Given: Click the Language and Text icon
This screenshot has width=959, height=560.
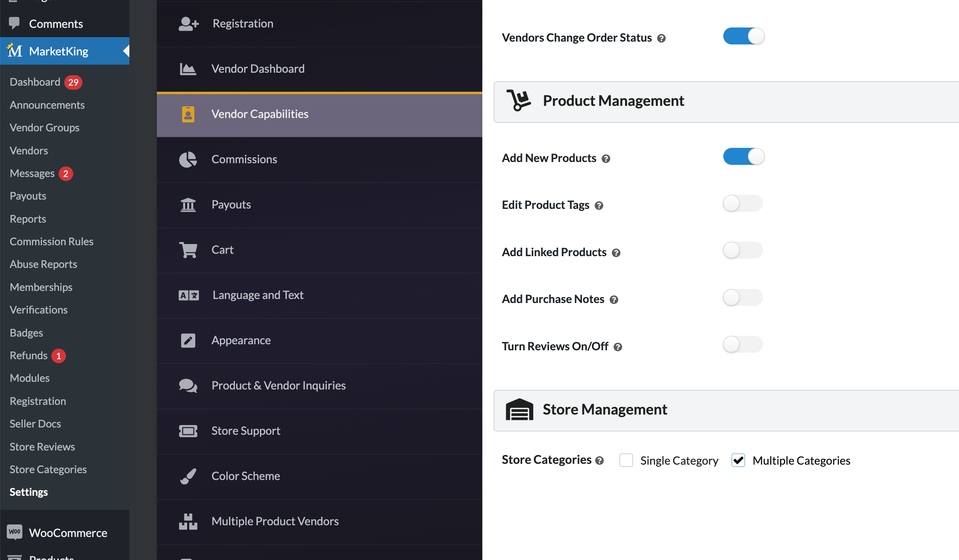Looking at the screenshot, I should [188, 295].
